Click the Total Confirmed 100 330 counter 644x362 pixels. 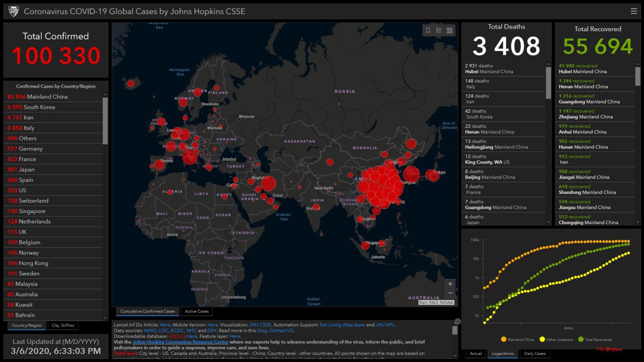pos(56,49)
